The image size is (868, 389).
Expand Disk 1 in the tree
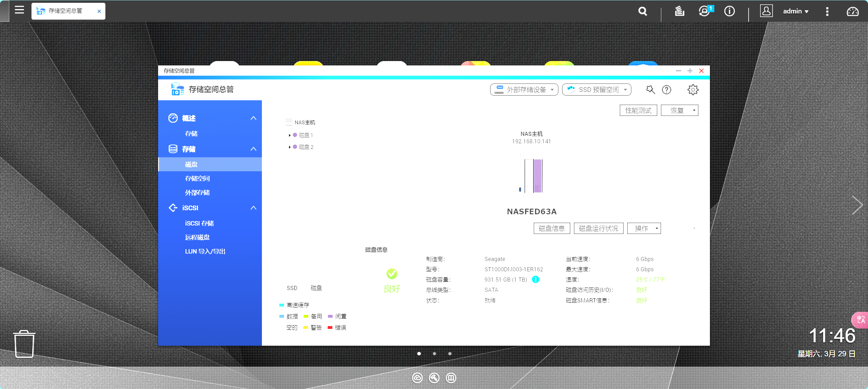click(289, 135)
